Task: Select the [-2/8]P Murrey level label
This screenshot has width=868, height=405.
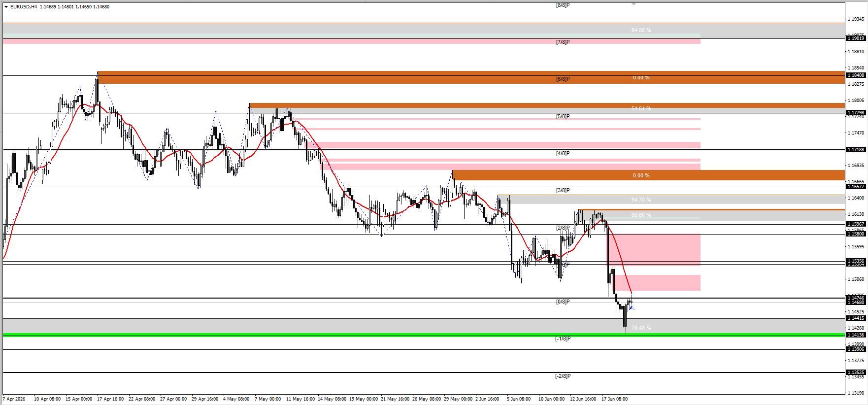Action: pyautogui.click(x=563, y=376)
